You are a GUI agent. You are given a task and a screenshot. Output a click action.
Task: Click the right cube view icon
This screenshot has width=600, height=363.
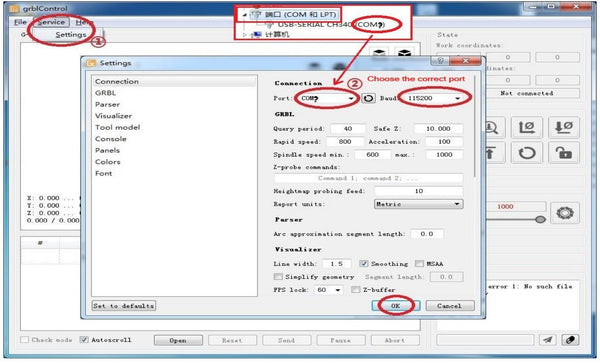[404, 52]
